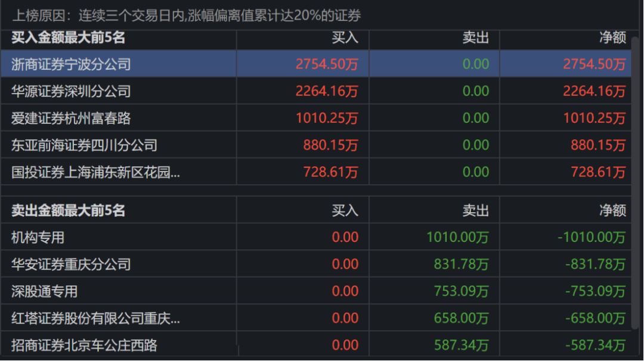Click the 深股通专用 row

316,291
